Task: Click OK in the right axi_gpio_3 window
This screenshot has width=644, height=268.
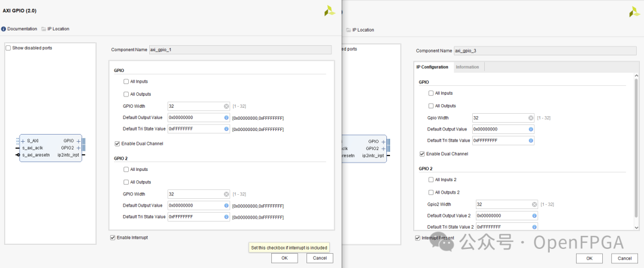Action: pyautogui.click(x=589, y=258)
